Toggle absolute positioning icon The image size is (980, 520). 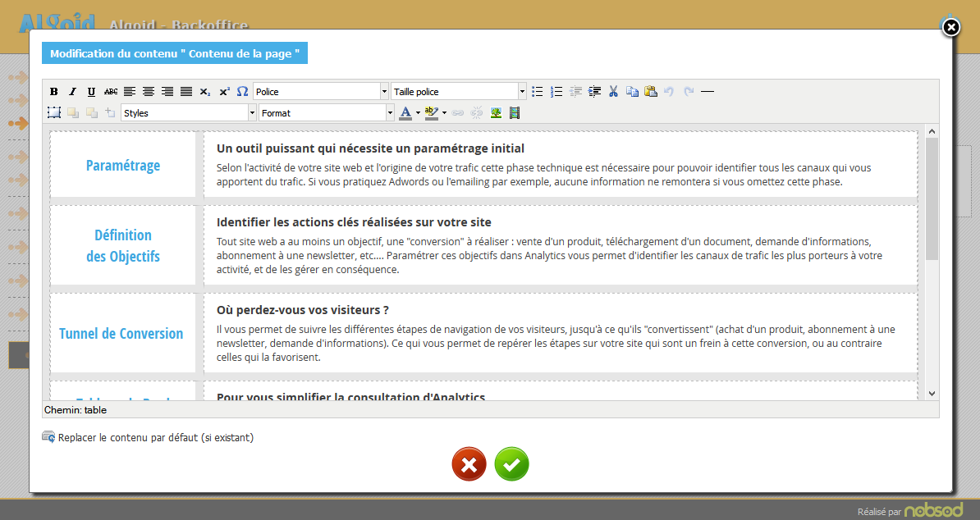tap(110, 112)
